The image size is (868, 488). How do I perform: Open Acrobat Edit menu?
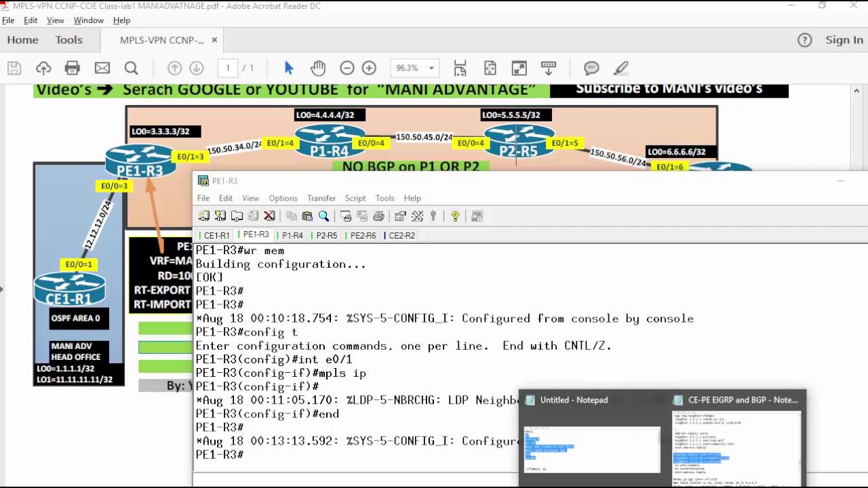click(x=31, y=20)
